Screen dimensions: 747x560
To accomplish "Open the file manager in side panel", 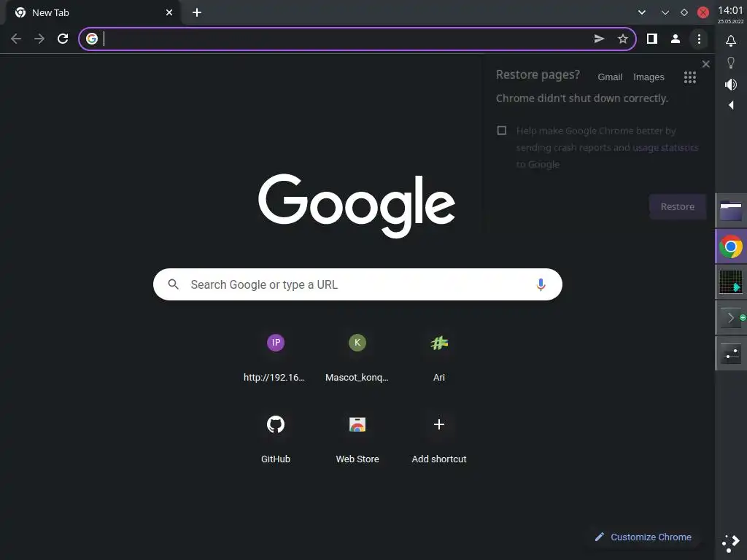I will pyautogui.click(x=731, y=211).
